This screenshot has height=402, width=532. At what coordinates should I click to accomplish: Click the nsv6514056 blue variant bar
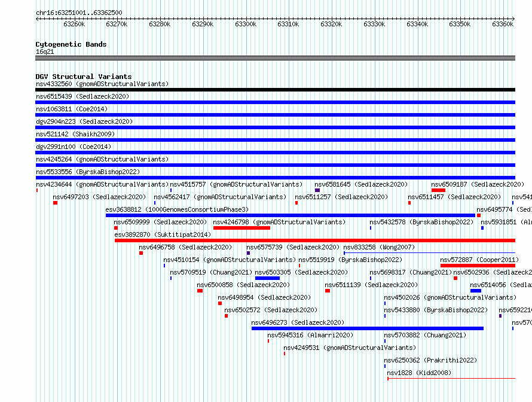tap(476, 291)
